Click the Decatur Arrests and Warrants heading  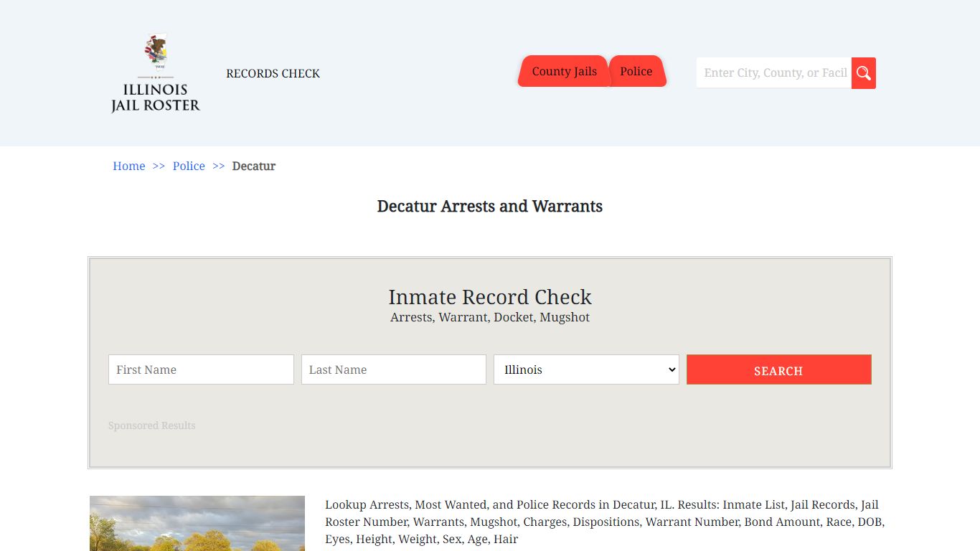click(490, 207)
